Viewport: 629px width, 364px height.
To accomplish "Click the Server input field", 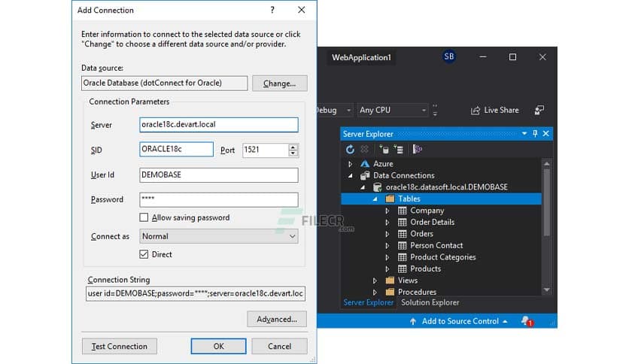I will pyautogui.click(x=219, y=125).
